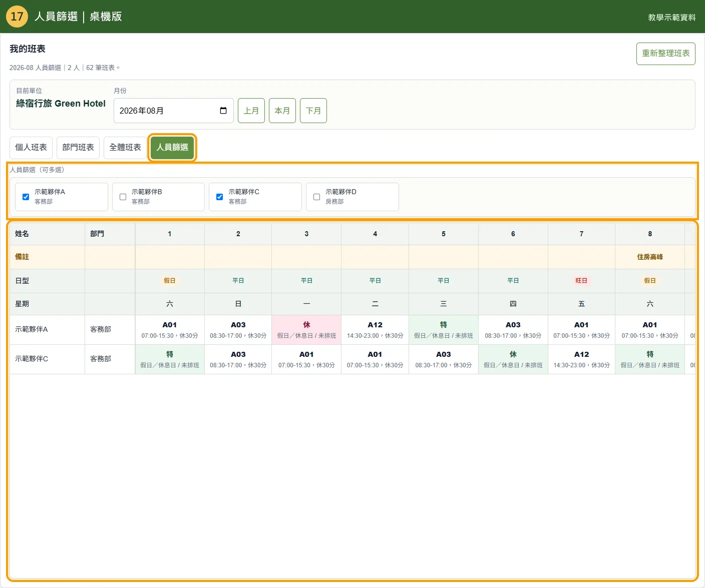
Task: Check the 示範夥伴B checkbox
Action: click(123, 197)
